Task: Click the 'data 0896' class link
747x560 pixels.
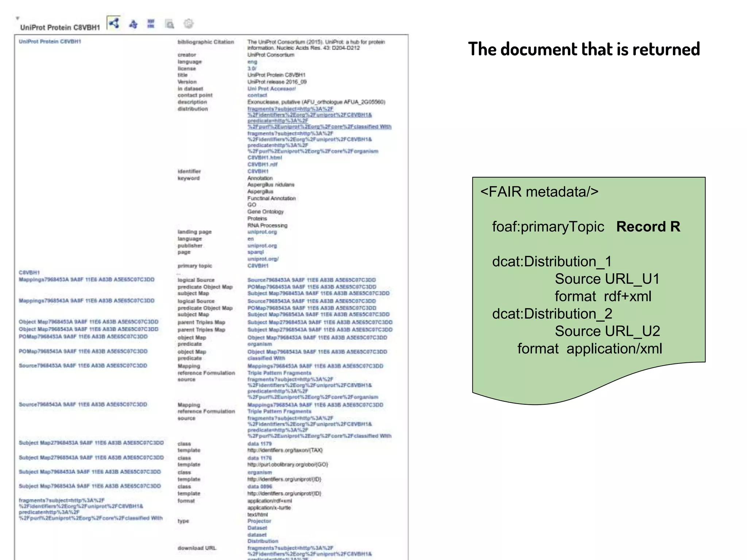Action: click(x=260, y=486)
